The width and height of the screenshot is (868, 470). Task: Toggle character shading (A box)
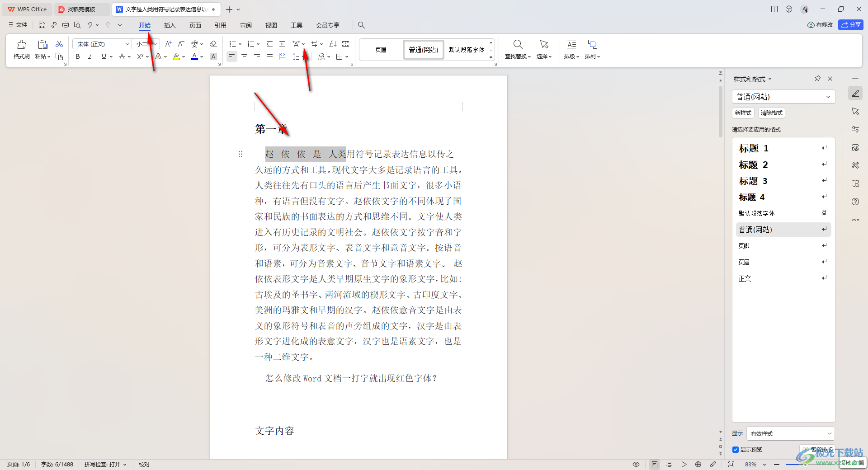point(213,56)
